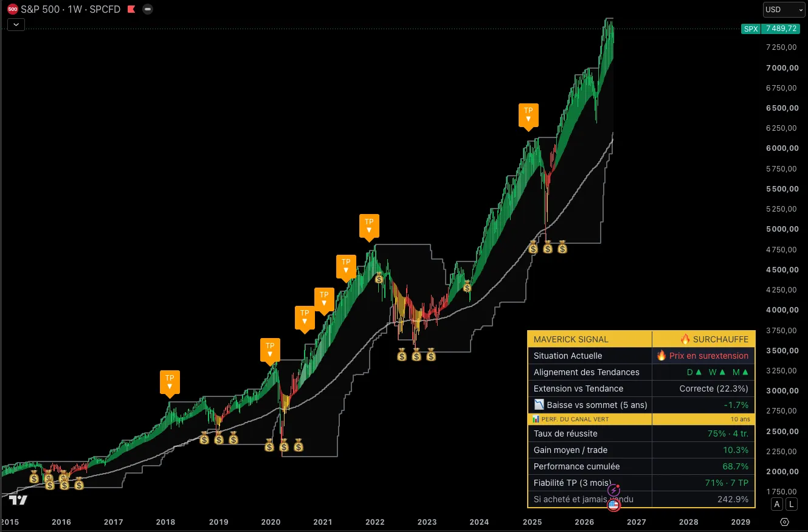Click the 71% · 7 TP value

tap(726, 483)
